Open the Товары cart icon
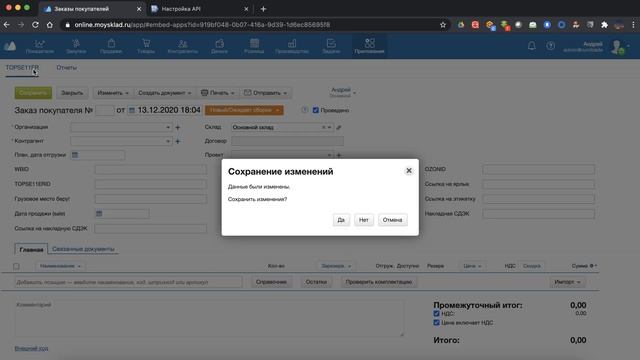 click(x=146, y=43)
